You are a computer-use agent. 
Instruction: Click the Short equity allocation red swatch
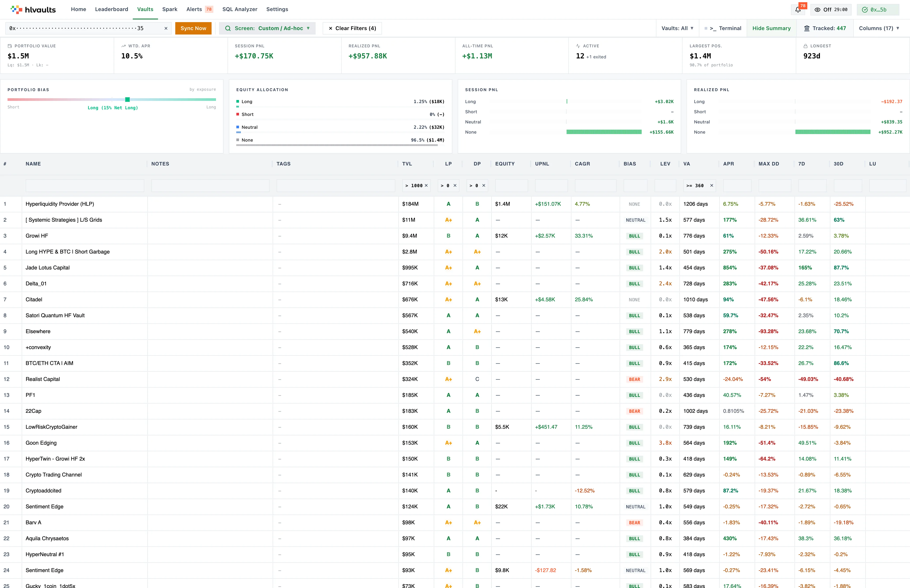point(237,114)
